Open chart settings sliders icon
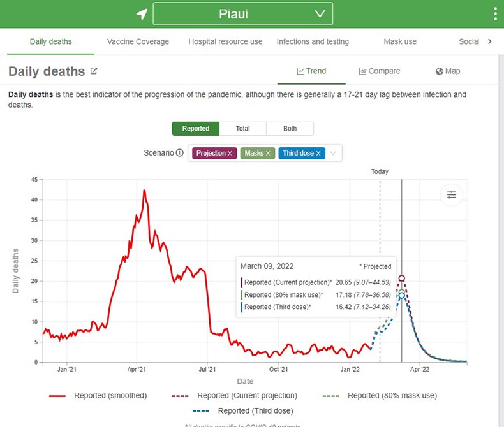The width and height of the screenshot is (504, 427). 451,194
